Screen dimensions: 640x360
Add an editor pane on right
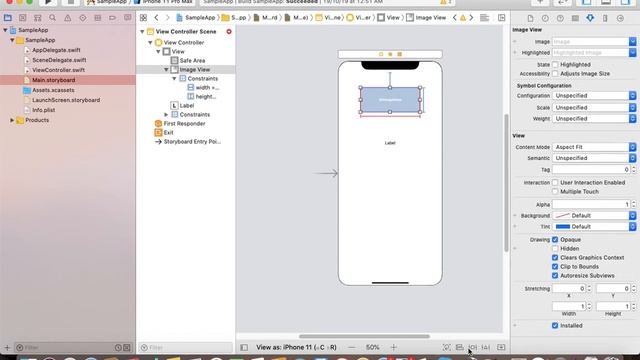[502, 18]
